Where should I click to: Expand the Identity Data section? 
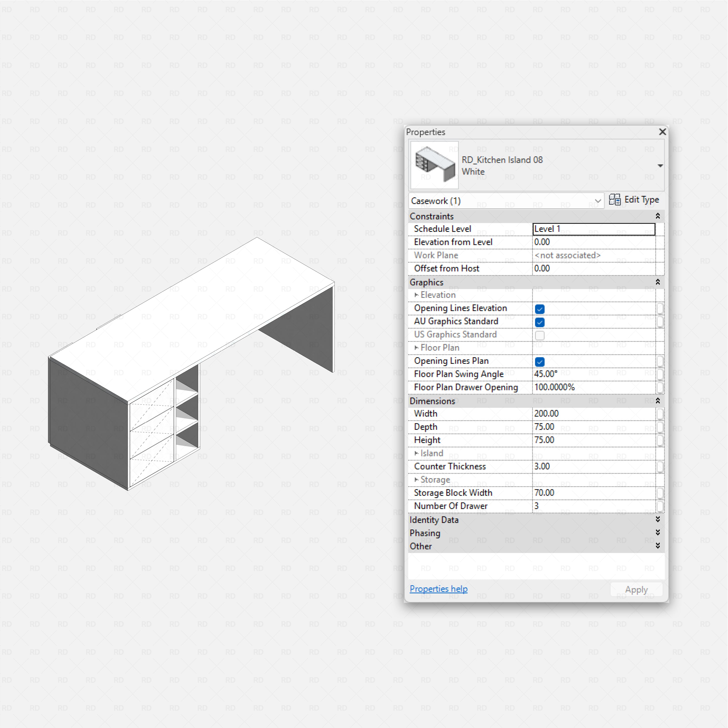[x=657, y=519]
